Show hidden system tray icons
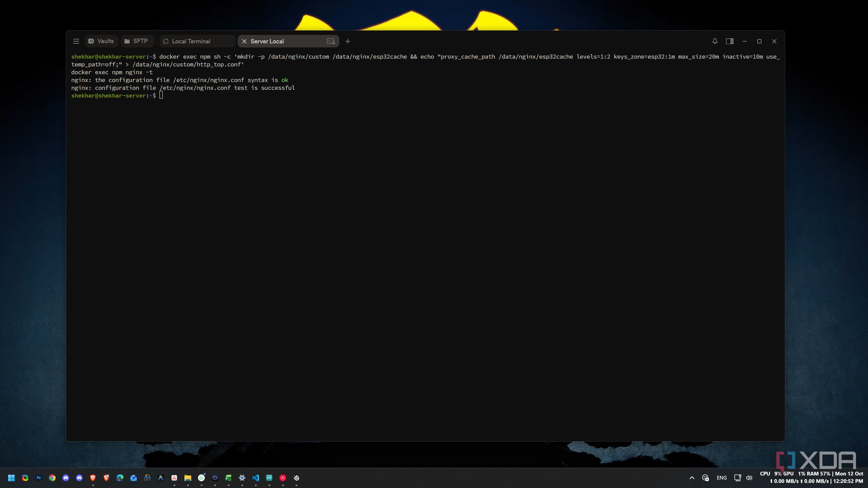This screenshot has width=868, height=488. point(692,478)
